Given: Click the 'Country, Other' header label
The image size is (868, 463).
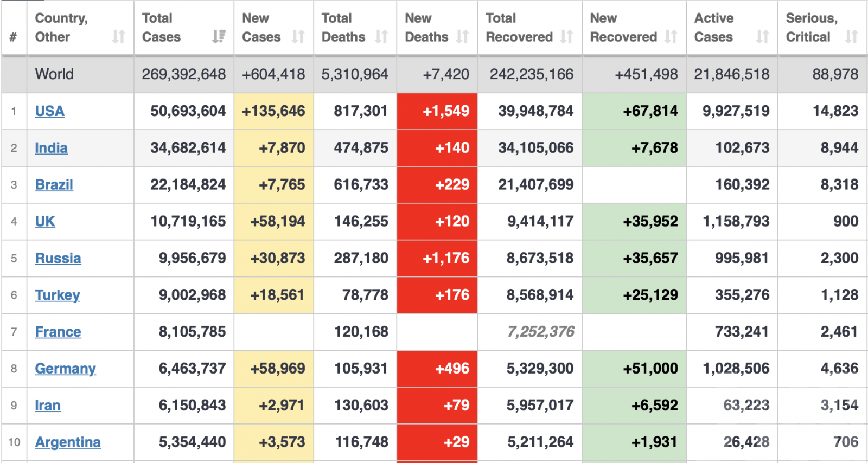Looking at the screenshot, I should pos(61,27).
